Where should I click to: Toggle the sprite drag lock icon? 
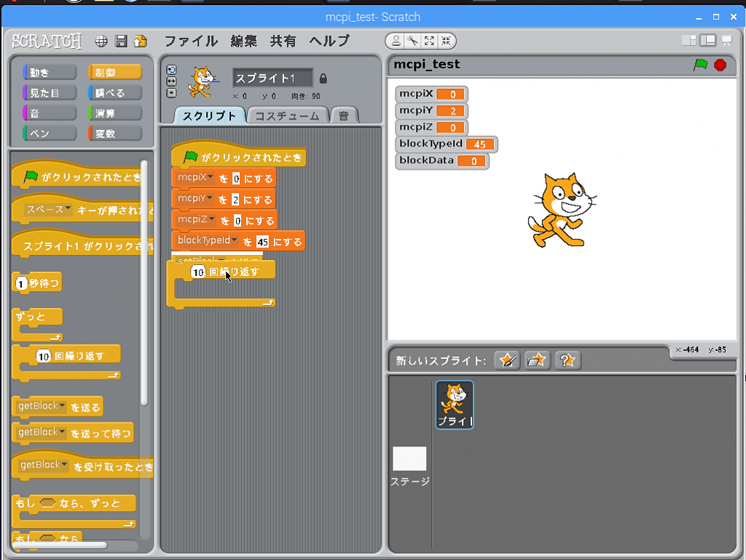pyautogui.click(x=323, y=78)
